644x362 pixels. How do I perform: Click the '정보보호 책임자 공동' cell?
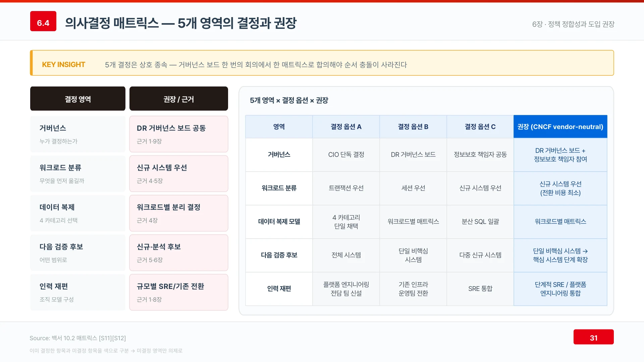tap(480, 155)
